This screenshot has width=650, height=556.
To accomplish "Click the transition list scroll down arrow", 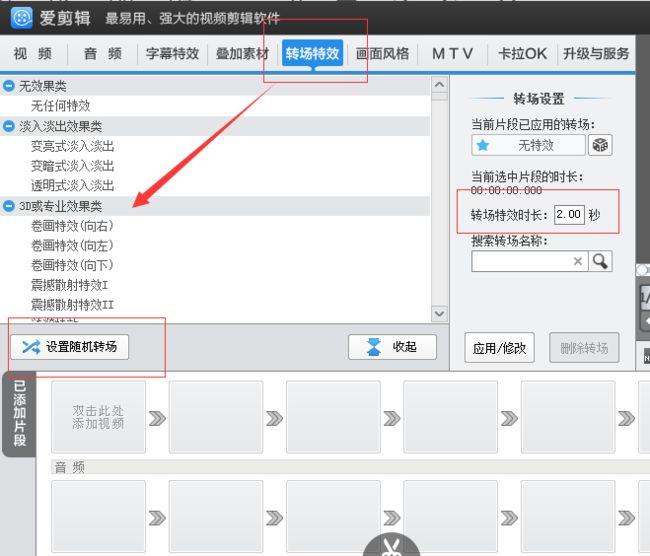I will point(439,313).
